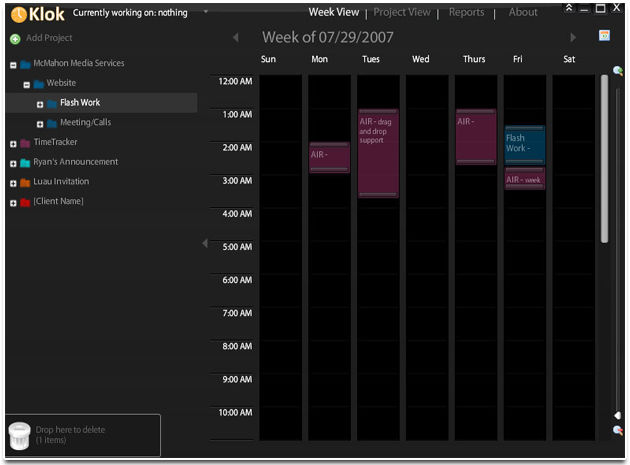Select Friday's AIR - week entry
Screen dimensions: 630x465
point(525,178)
